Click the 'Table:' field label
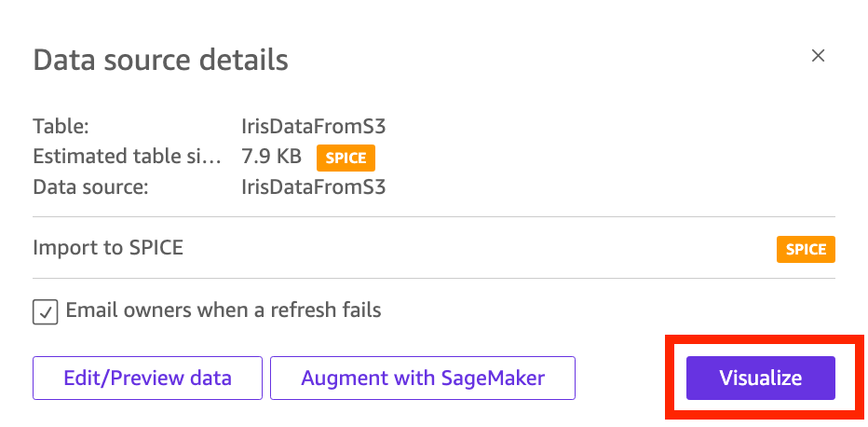Screen dimensions: 868x427 [61, 126]
